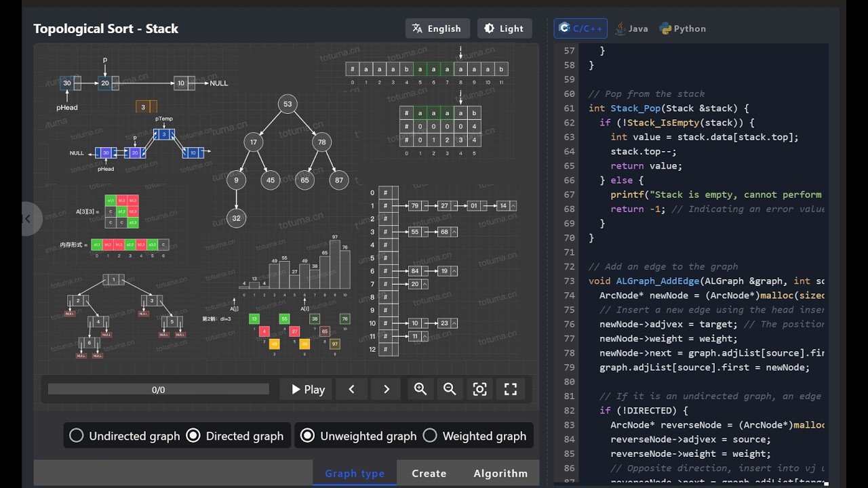The height and width of the screenshot is (488, 868).
Task: Open the Algorithm tab
Action: coord(500,473)
